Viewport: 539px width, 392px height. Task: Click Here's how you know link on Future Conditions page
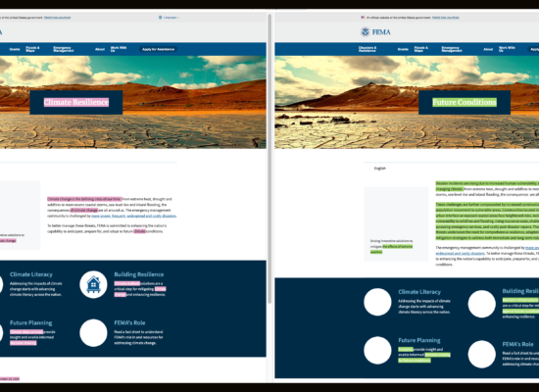446,18
